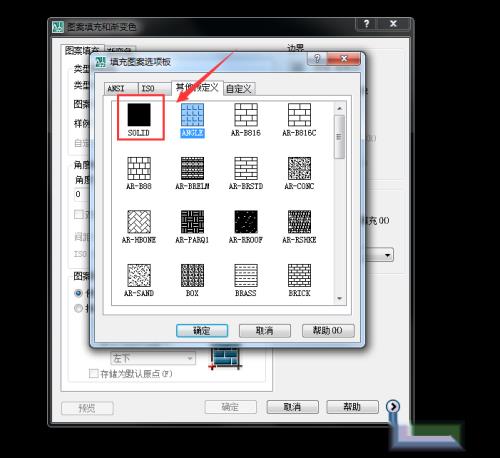Pick the AR-B816 brick pattern

coord(246,115)
